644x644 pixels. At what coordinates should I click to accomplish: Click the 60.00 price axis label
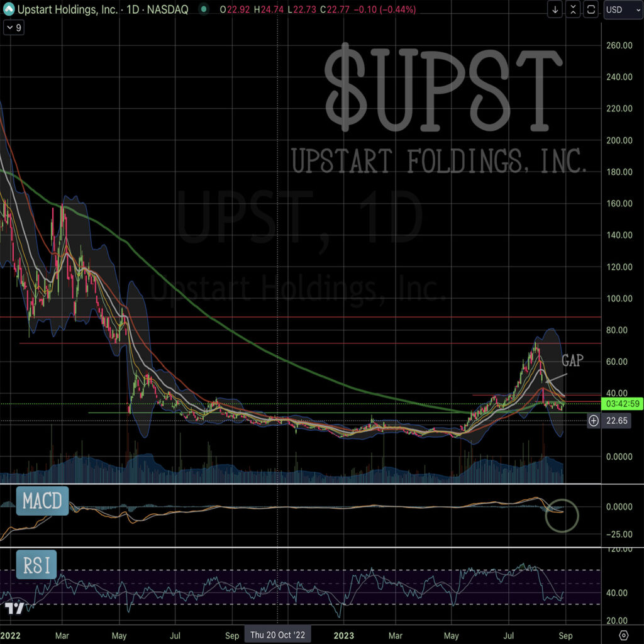point(618,362)
